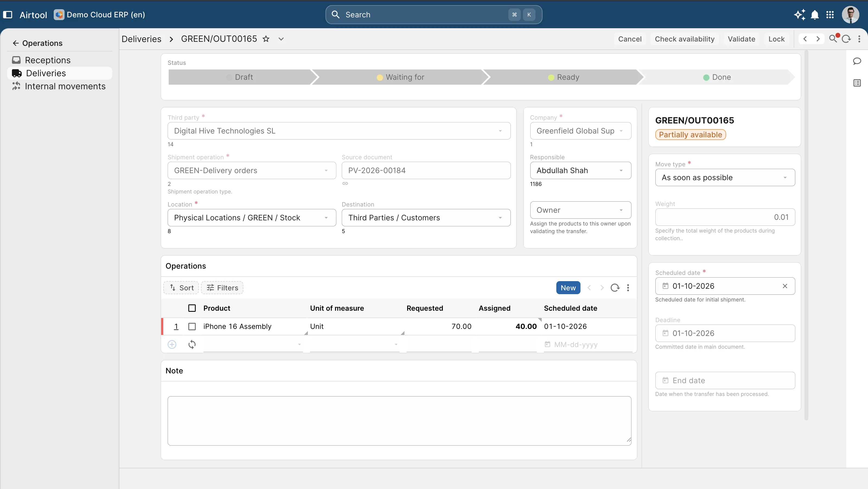868x489 pixels.
Task: Open the source document link icon
Action: (345, 183)
